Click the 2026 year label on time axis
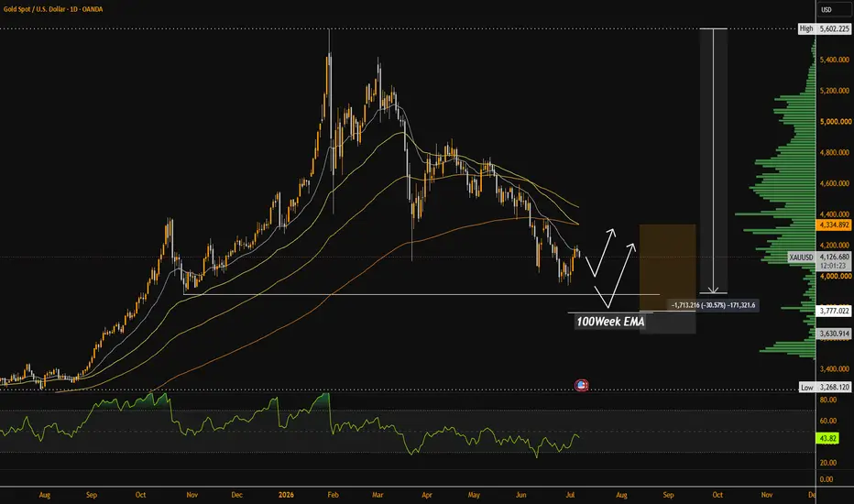Image resolution: width=854 pixels, height=504 pixels. 286,495
